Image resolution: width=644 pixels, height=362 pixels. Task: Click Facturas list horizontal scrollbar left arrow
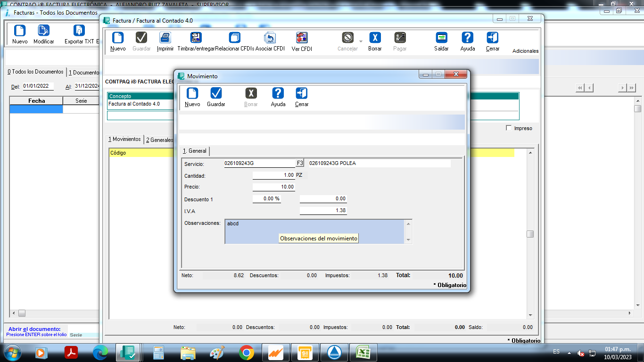(14, 313)
